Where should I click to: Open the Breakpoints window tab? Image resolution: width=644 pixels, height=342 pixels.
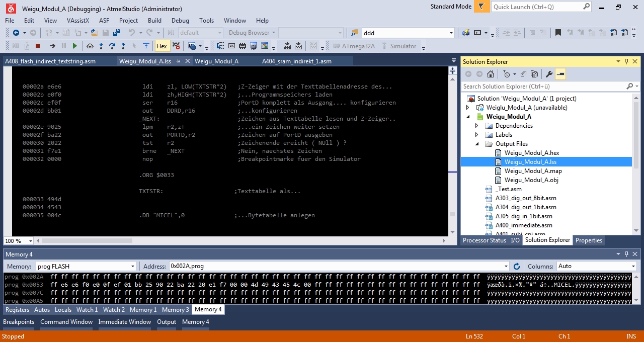pos(19,322)
